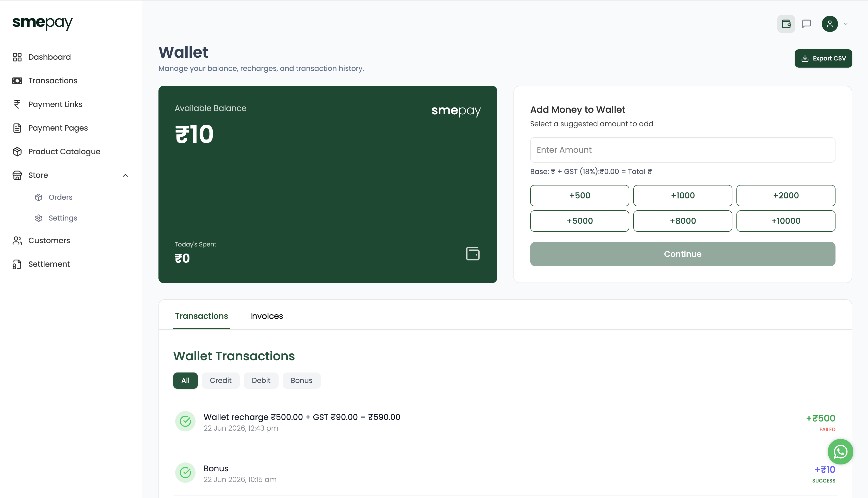The image size is (868, 498).
Task: Click the Settings gear icon
Action: click(x=39, y=218)
